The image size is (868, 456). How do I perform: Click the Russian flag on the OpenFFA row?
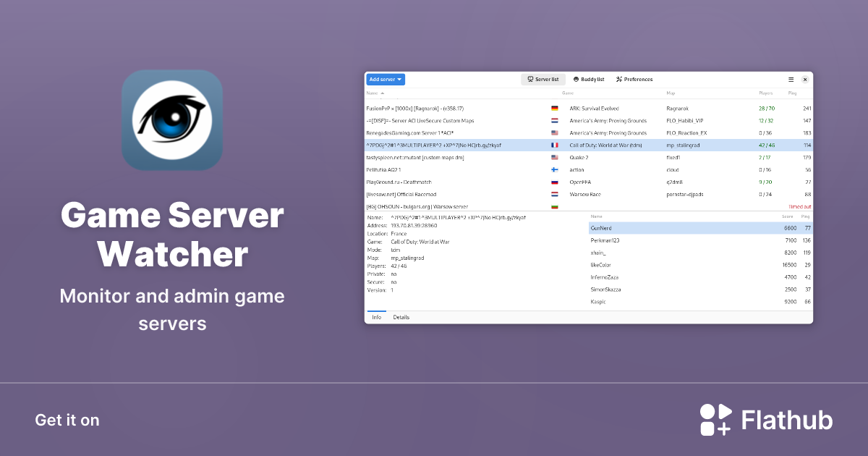[554, 182]
